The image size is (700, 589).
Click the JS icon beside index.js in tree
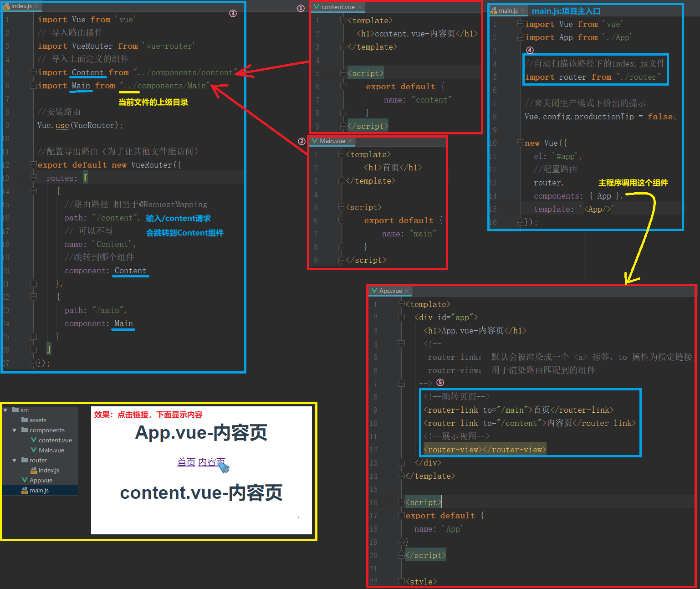pyautogui.click(x=34, y=470)
